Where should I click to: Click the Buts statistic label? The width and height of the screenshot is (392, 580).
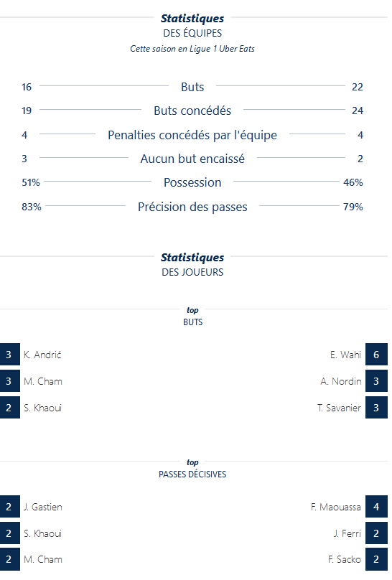[x=192, y=87]
